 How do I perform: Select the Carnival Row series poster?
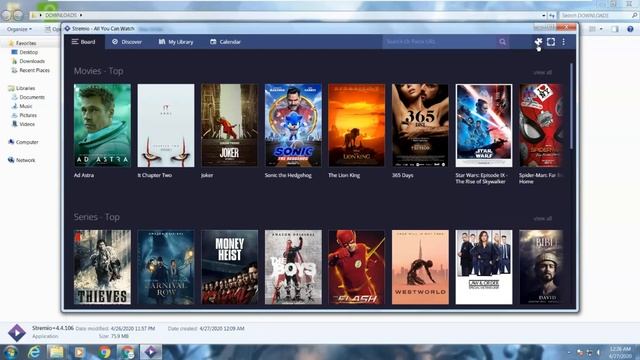pos(166,267)
